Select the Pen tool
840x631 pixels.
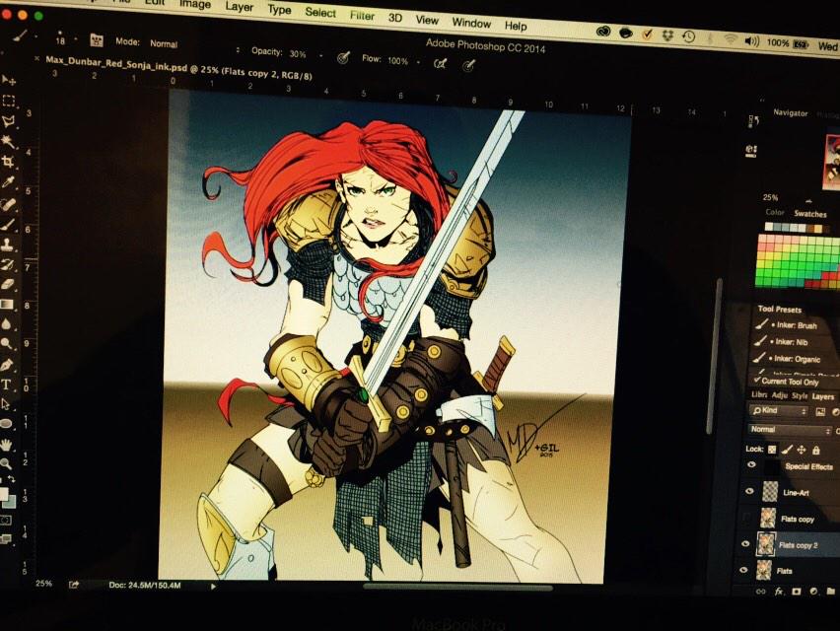coord(7,365)
